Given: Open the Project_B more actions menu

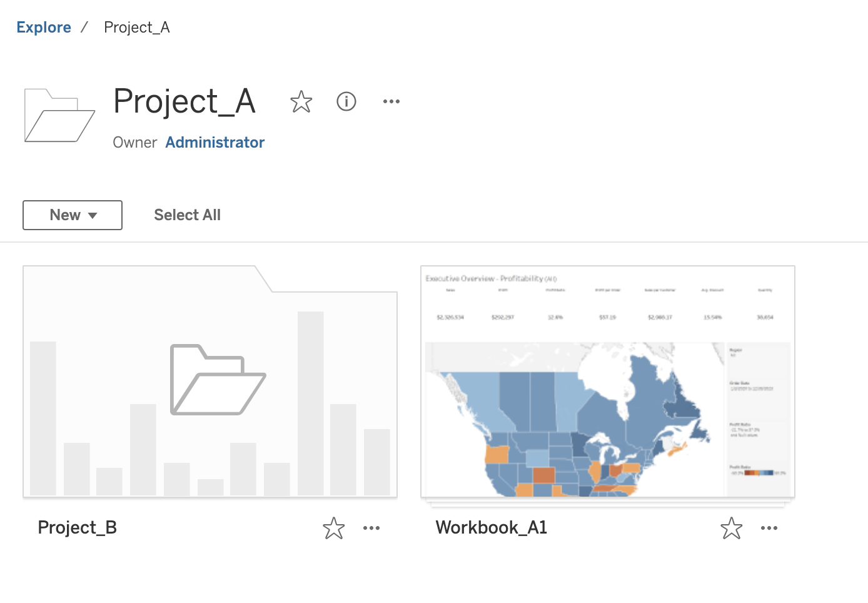Looking at the screenshot, I should tap(371, 528).
